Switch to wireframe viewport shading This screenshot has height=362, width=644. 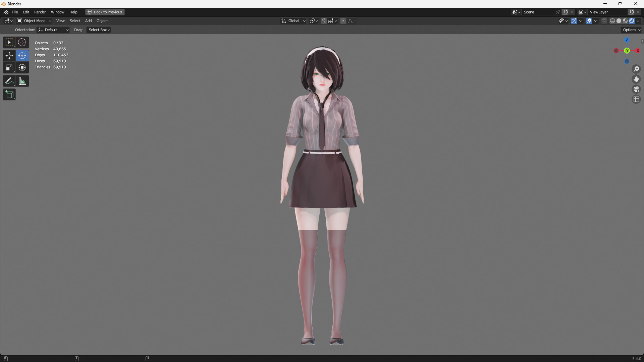[x=612, y=21]
